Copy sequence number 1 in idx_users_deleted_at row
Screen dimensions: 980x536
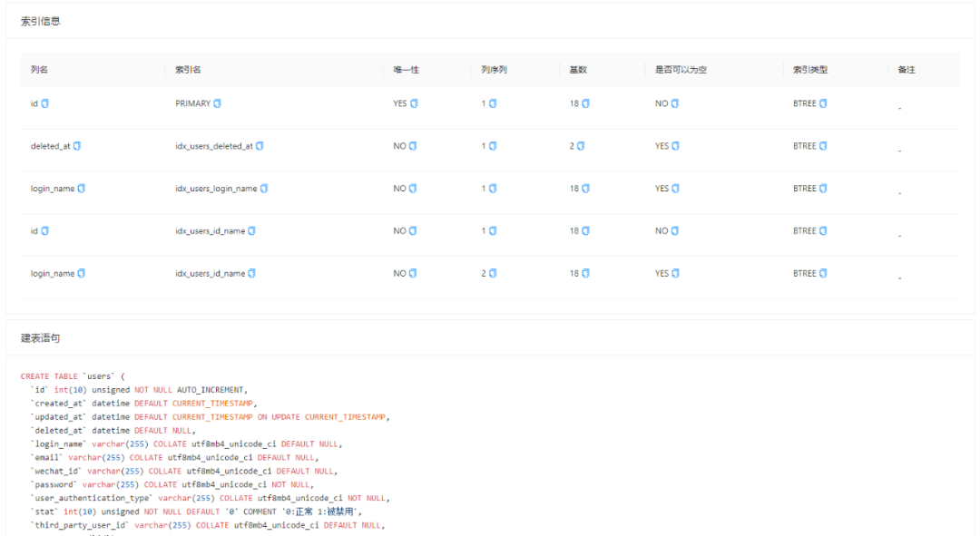(493, 146)
